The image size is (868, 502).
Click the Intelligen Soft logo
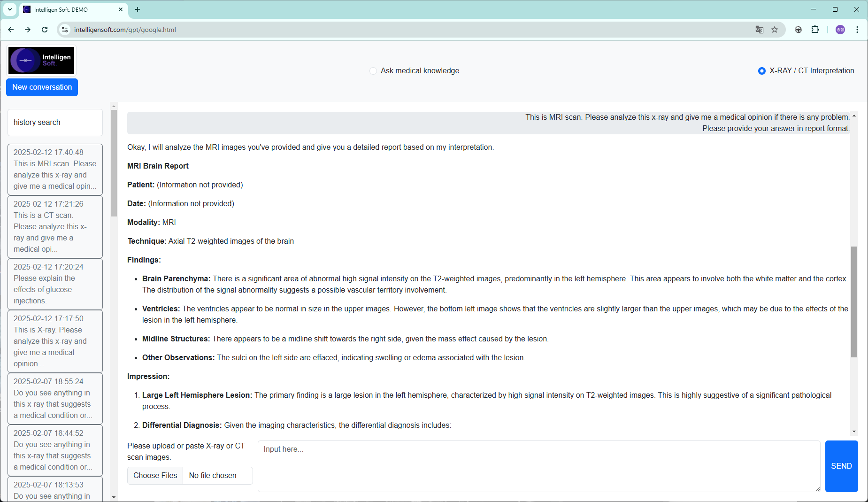pyautogui.click(x=41, y=61)
